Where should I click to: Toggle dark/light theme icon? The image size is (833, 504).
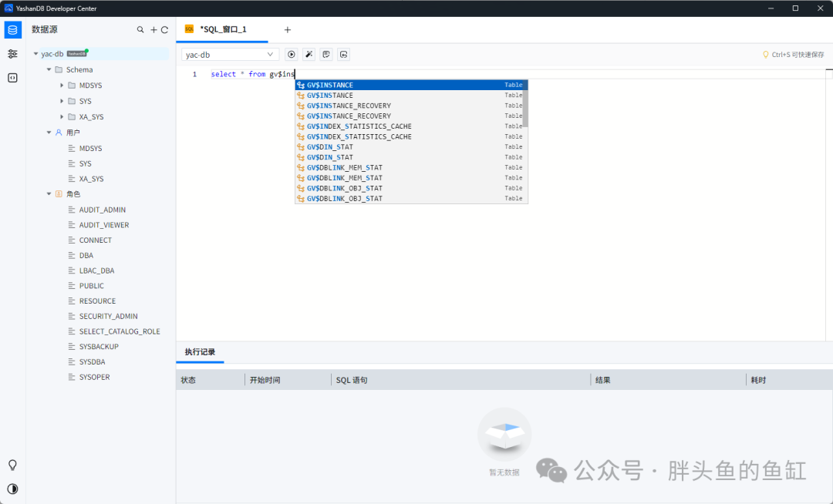13,489
